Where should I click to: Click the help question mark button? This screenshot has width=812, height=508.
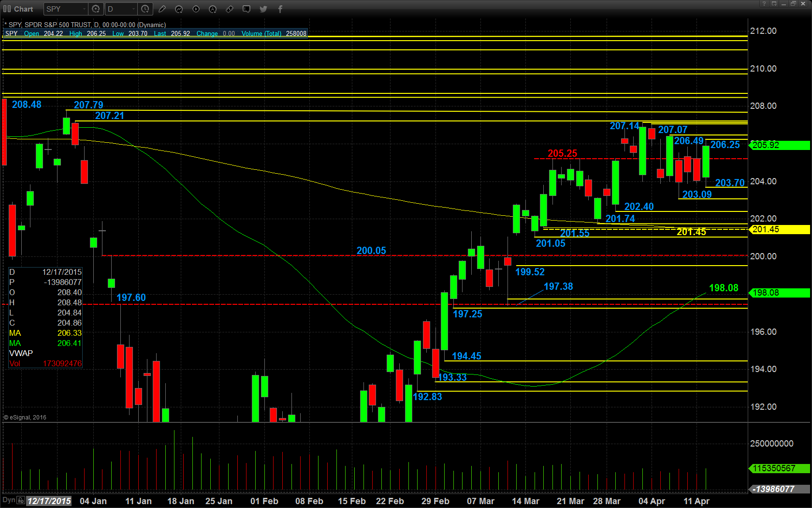coord(764,3)
